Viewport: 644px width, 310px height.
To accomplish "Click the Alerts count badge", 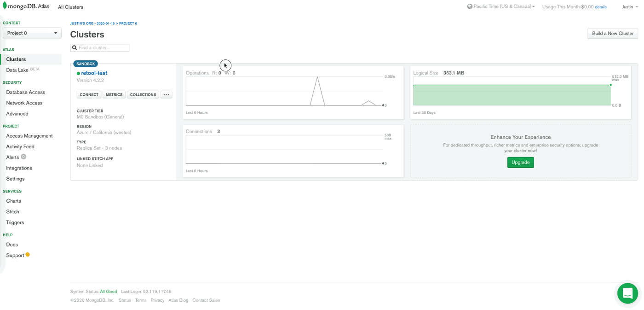I will pyautogui.click(x=23, y=157).
